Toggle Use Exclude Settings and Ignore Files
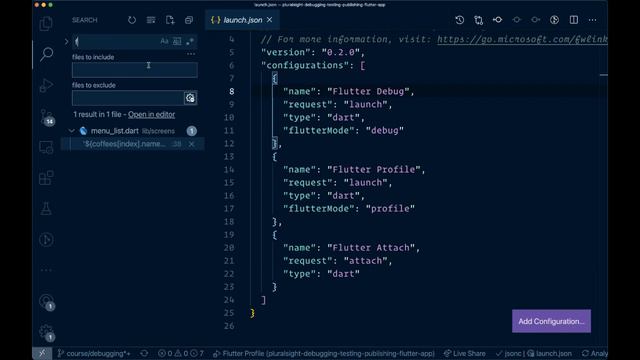Viewport: 640px width, 360px height. [190, 98]
